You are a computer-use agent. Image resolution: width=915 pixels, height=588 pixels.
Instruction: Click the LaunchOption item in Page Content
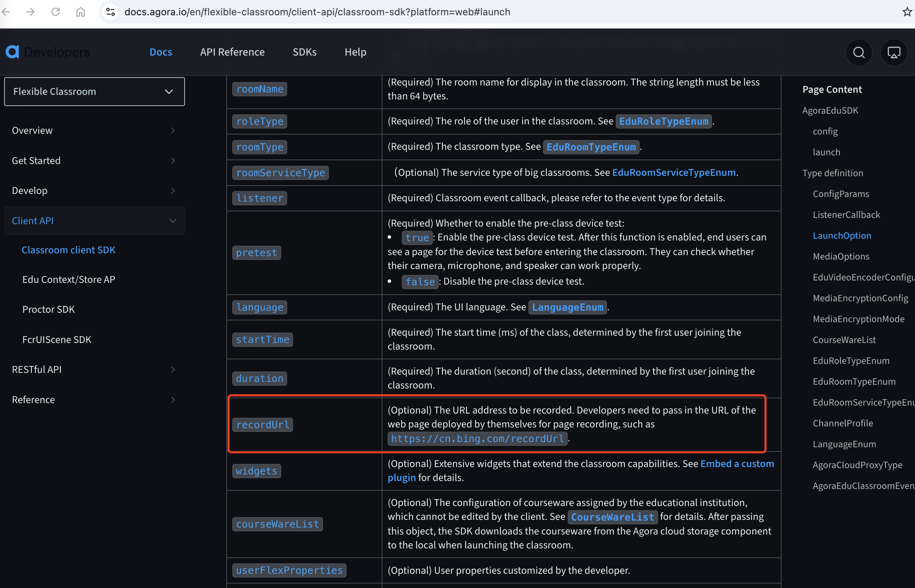pos(841,235)
